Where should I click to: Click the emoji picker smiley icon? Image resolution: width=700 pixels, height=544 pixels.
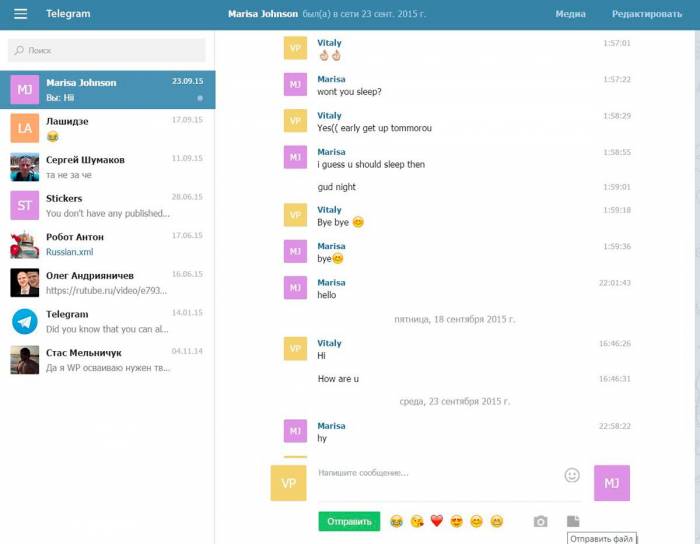coord(572,475)
